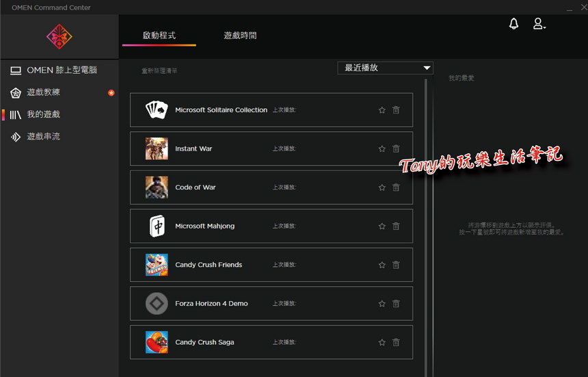Delete Microsoft Mahjong with trash icon

pyautogui.click(x=396, y=226)
